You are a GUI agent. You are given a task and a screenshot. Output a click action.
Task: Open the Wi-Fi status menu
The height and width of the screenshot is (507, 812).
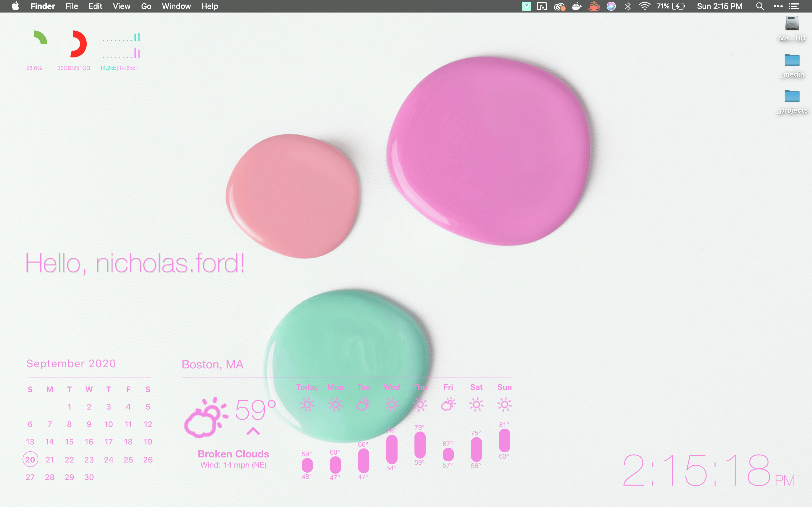tap(644, 6)
